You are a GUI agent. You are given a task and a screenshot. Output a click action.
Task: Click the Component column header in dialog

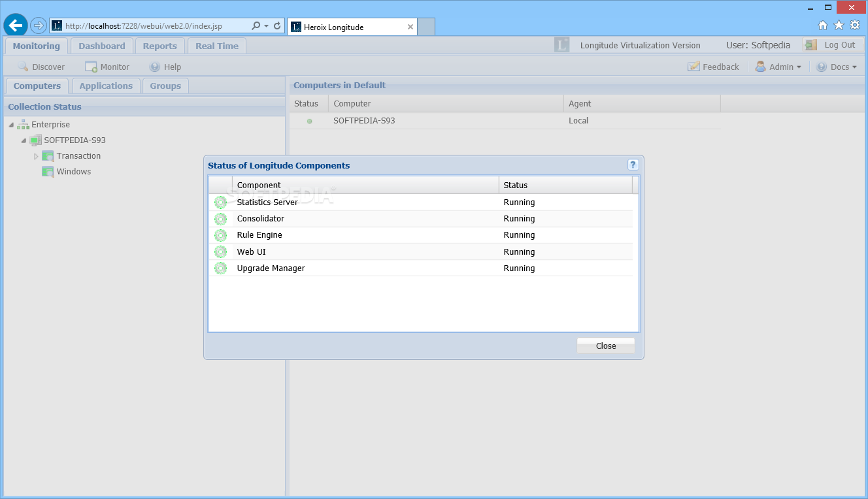tap(365, 185)
